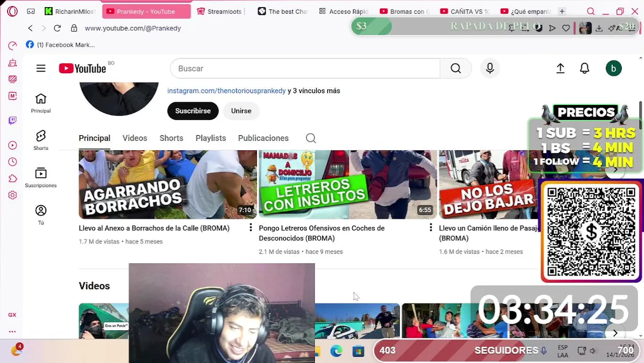Image resolution: width=644 pixels, height=363 pixels.
Task: Click the YouTube search magnifier button
Action: [456, 69]
